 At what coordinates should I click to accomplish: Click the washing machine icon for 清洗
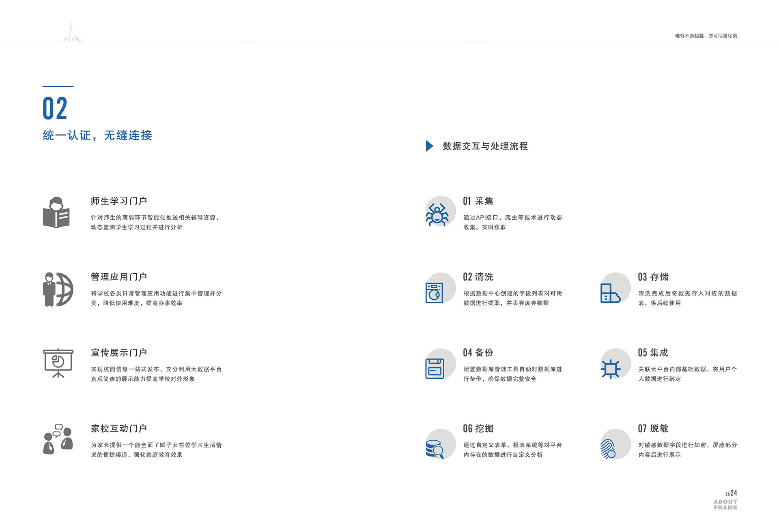[x=434, y=292]
